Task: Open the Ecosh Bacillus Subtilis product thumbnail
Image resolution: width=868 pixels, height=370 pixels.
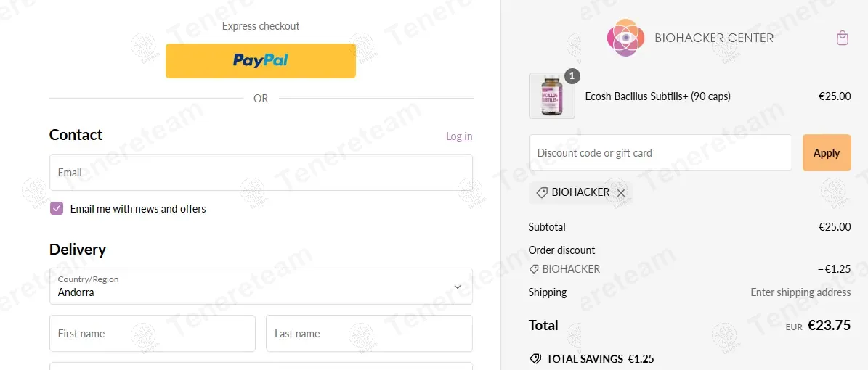Action: [x=552, y=96]
